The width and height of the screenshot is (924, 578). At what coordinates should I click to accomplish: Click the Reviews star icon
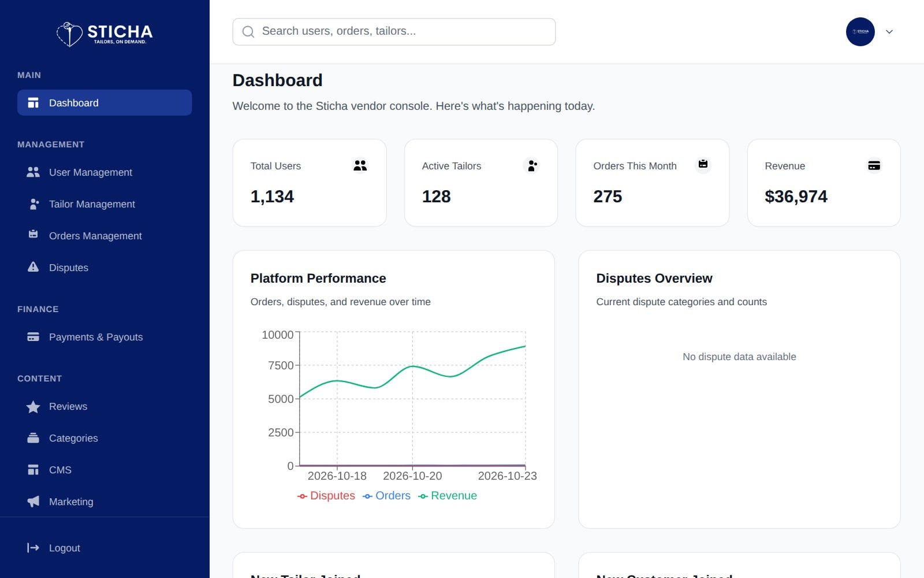33,406
